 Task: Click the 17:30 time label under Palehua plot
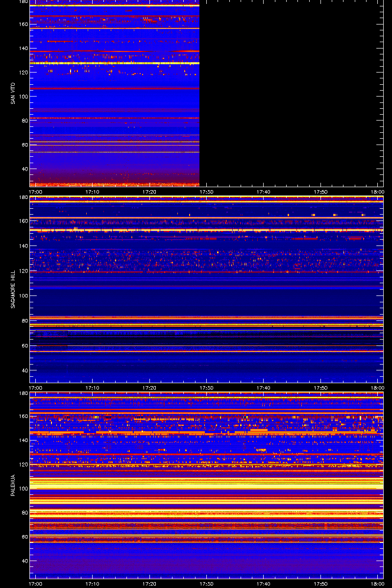click(207, 584)
